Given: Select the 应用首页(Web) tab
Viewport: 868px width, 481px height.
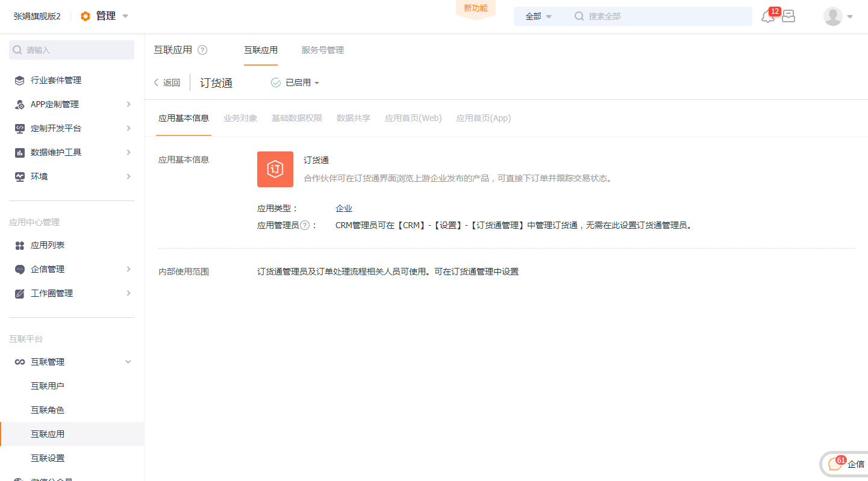Looking at the screenshot, I should pos(413,118).
